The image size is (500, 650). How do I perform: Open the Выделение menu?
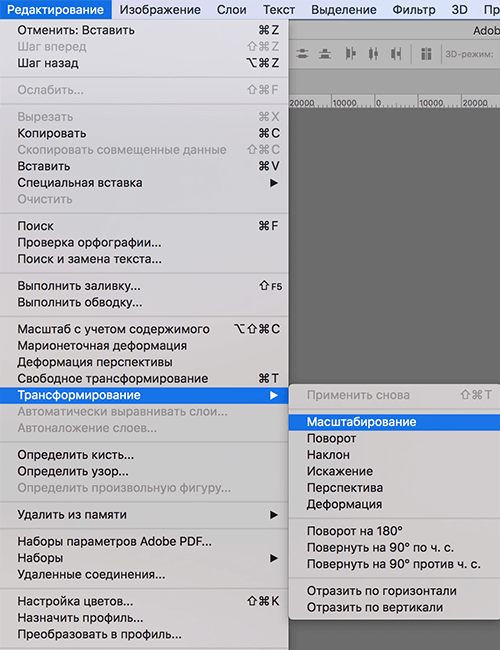coord(344,10)
